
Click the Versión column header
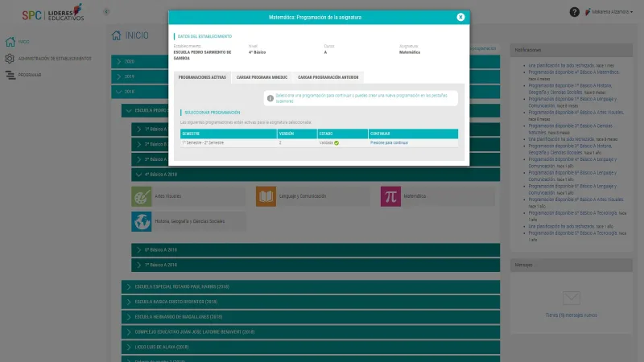pyautogui.click(x=297, y=134)
